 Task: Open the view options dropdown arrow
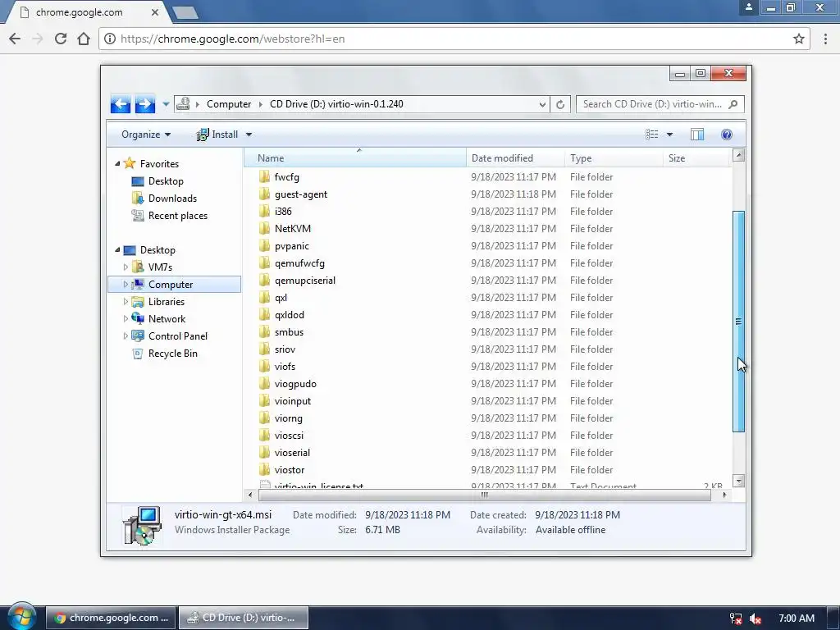(x=669, y=135)
